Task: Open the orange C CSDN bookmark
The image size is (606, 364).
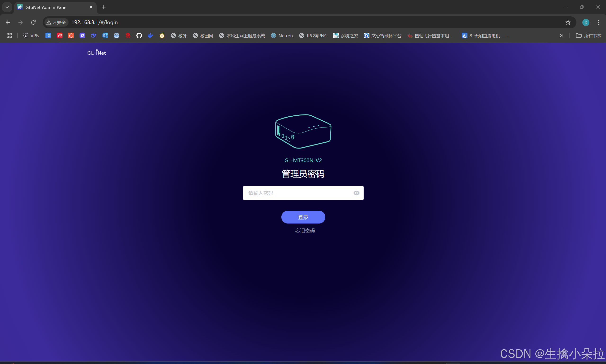Action: 71,35
